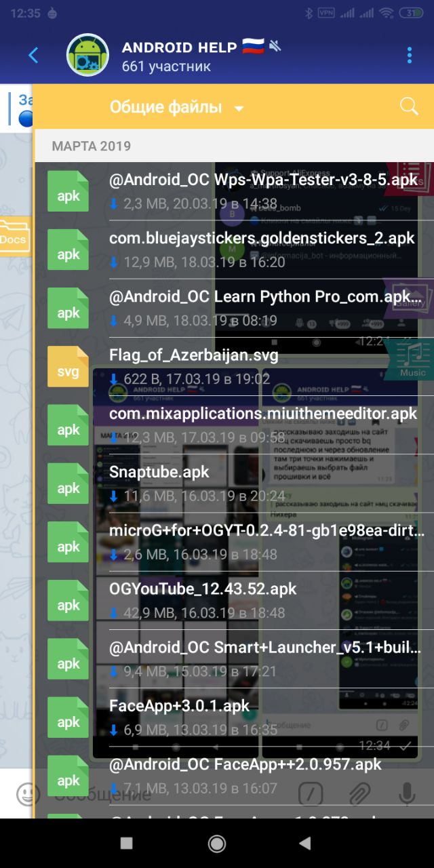This screenshot has width=434, height=868.
Task: Expand the Общие файлы dropdown
Action: click(x=176, y=107)
